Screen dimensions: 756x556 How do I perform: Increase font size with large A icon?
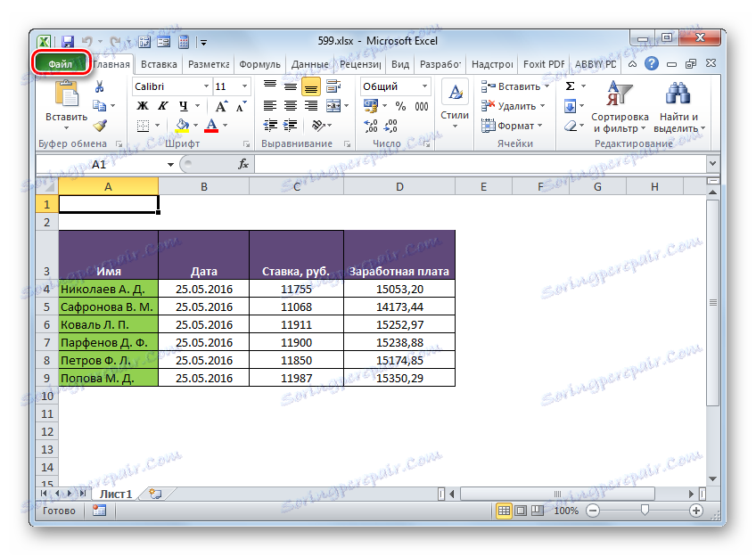(221, 106)
